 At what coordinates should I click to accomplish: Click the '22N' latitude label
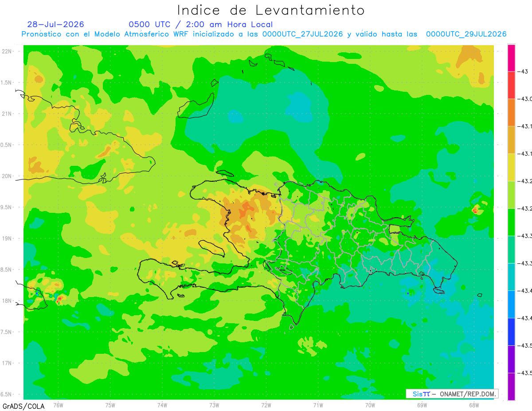(x=7, y=51)
